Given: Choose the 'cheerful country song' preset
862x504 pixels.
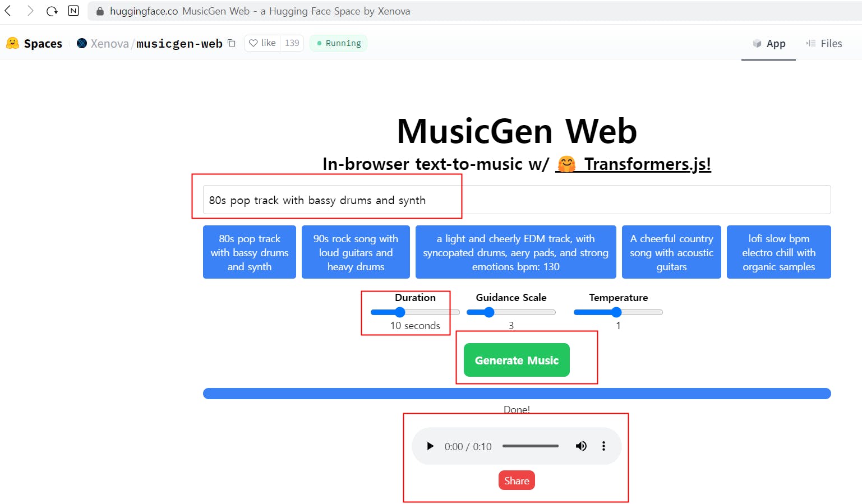Looking at the screenshot, I should point(671,252).
